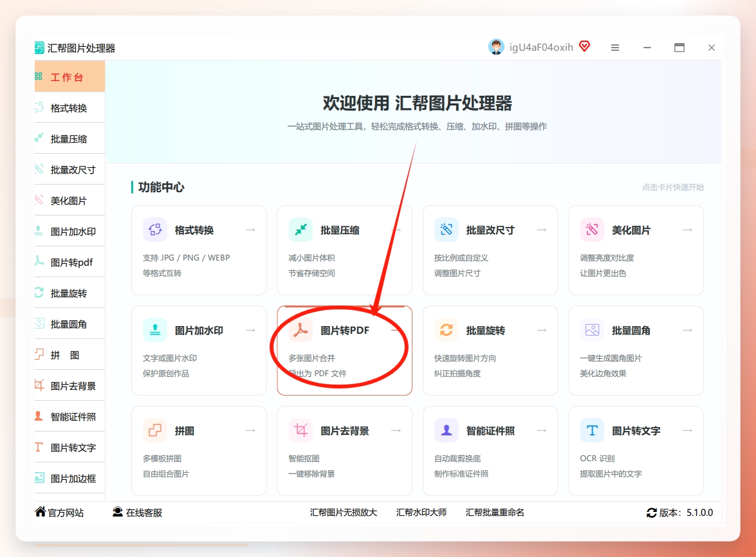Click the OCR 识别 description text
This screenshot has height=557, width=756.
597,458
